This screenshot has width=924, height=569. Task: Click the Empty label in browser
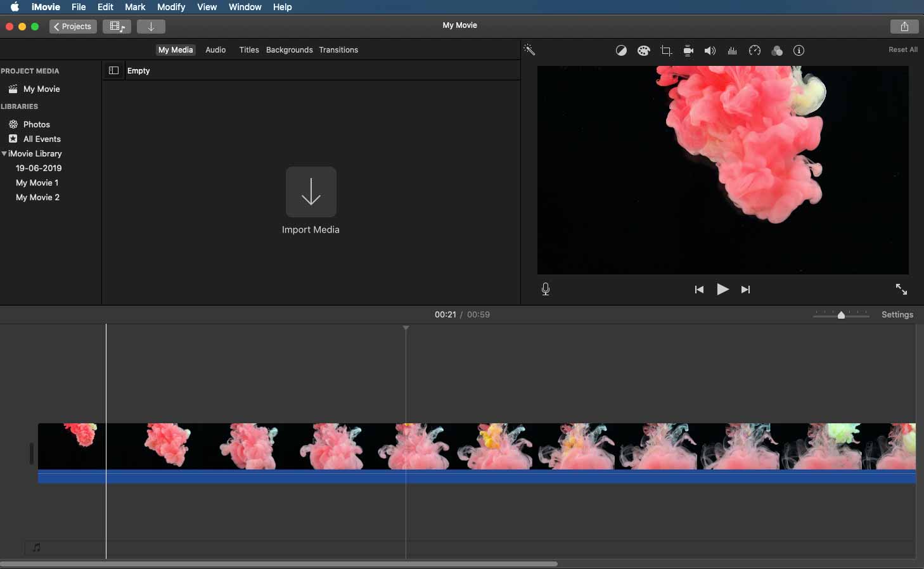(139, 70)
